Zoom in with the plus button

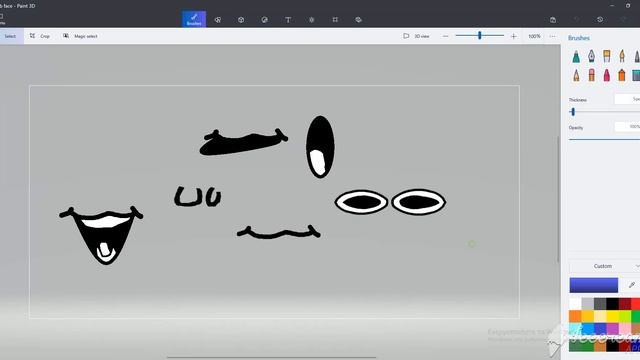tap(513, 36)
